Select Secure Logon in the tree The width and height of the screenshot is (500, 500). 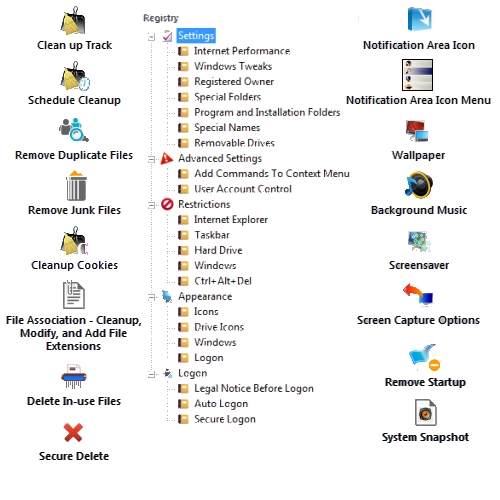225,419
